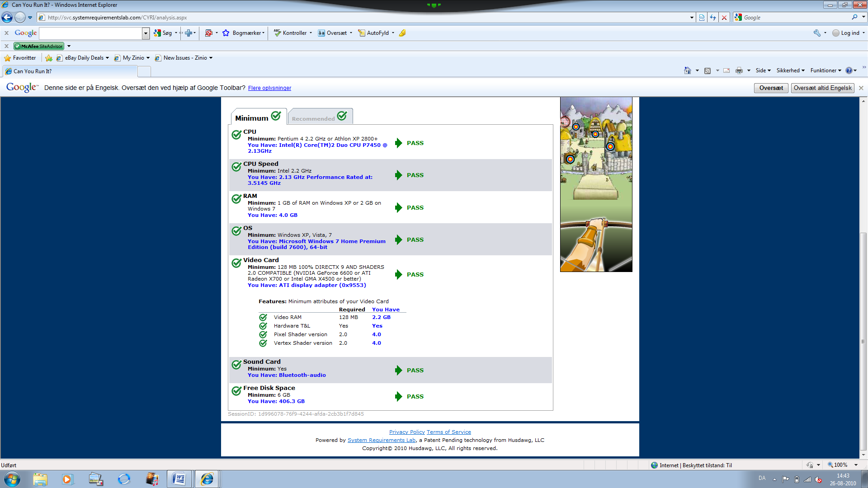The width and height of the screenshot is (868, 488).
Task: Click the Windows Start orb
Action: pos(12,479)
